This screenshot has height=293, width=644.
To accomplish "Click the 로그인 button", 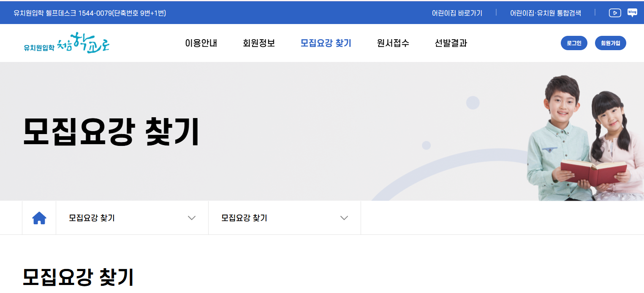I will [x=573, y=43].
